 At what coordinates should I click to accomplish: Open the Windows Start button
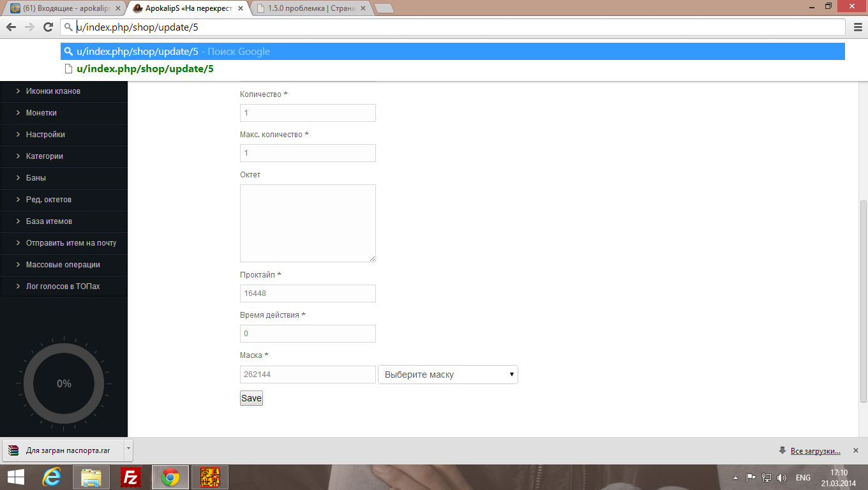click(x=15, y=477)
